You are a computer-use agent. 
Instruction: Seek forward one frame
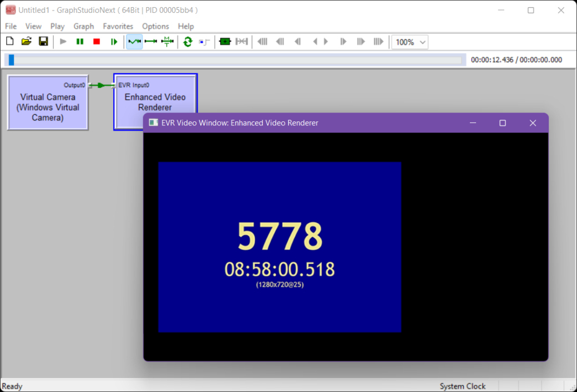(343, 41)
